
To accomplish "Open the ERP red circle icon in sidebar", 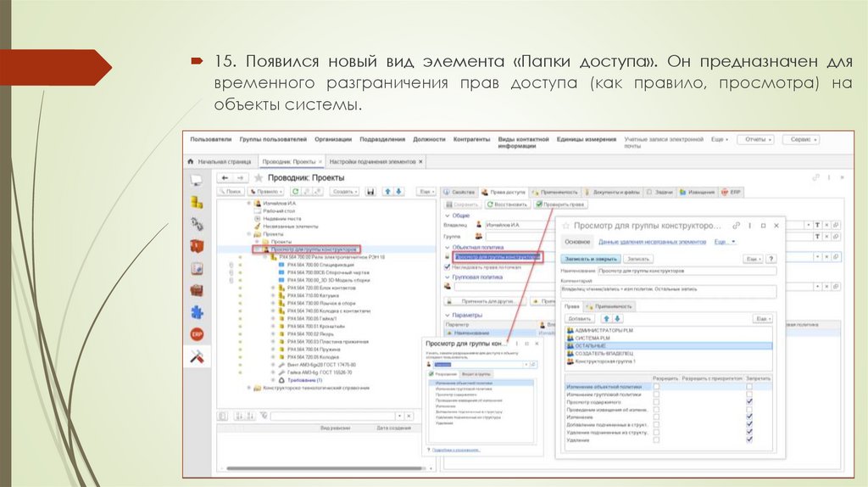I will [197, 334].
